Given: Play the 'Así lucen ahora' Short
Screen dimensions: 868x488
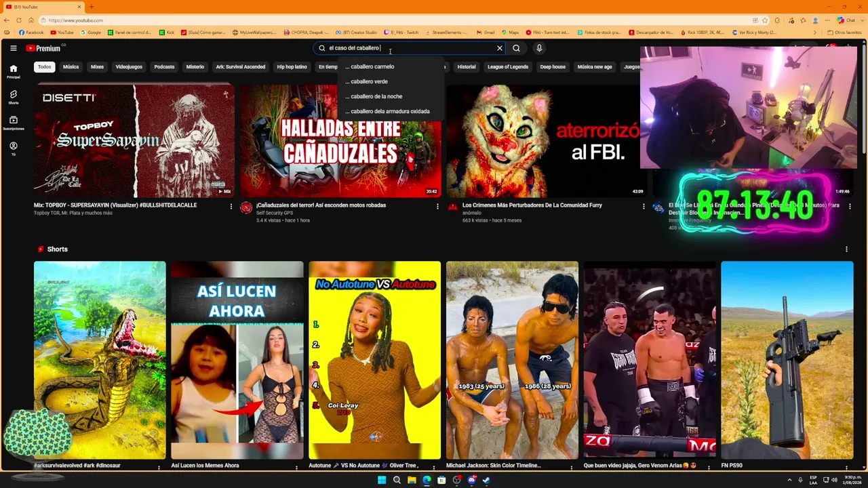Looking at the screenshot, I should [237, 361].
